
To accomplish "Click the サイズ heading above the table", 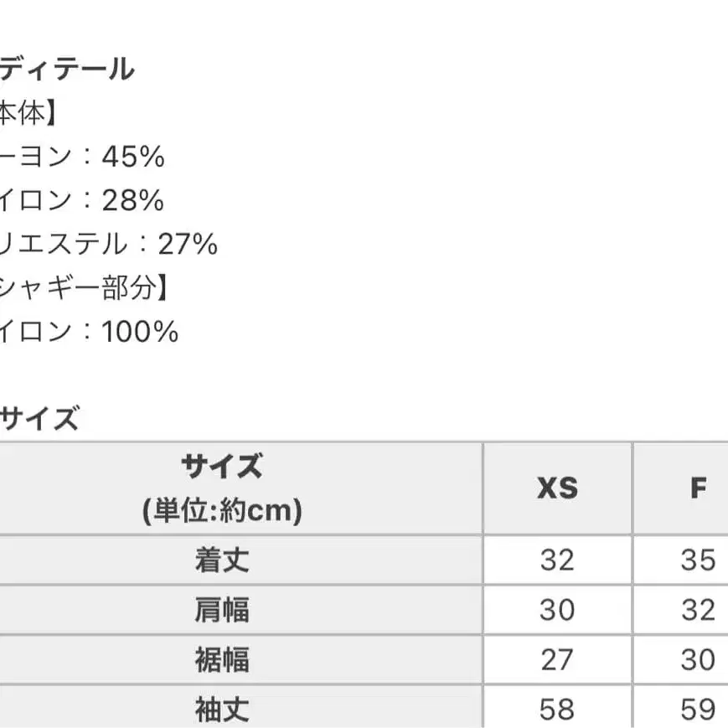I will click(x=39, y=419).
